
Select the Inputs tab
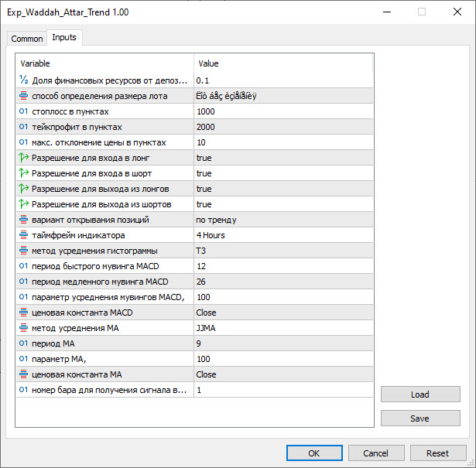point(64,38)
